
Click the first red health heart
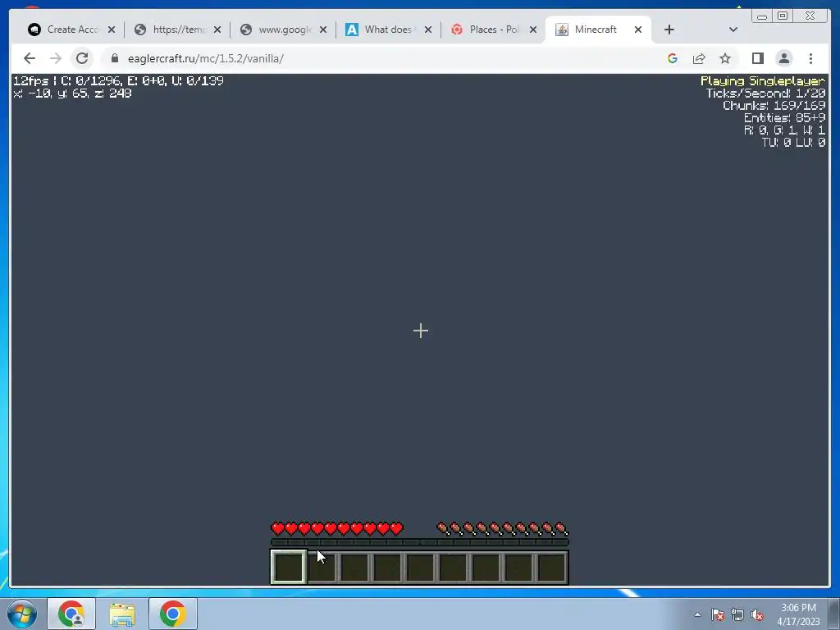[277, 529]
